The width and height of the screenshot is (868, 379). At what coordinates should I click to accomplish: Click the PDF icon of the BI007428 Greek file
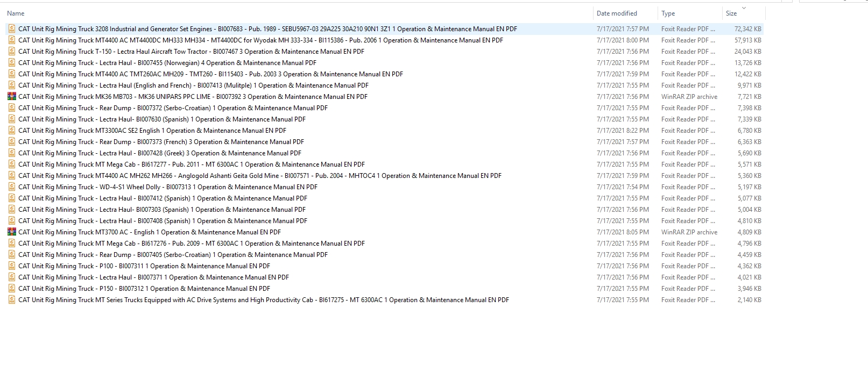pos(12,153)
